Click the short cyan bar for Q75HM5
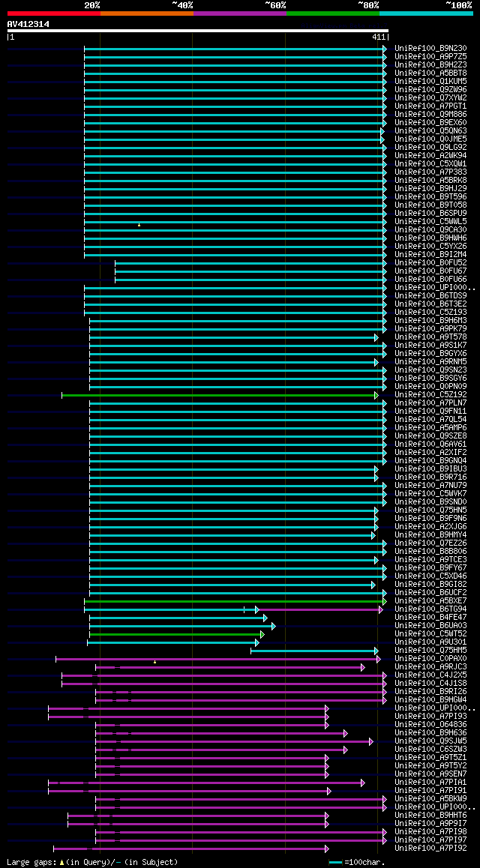The width and height of the screenshot is (480, 868). point(314,651)
